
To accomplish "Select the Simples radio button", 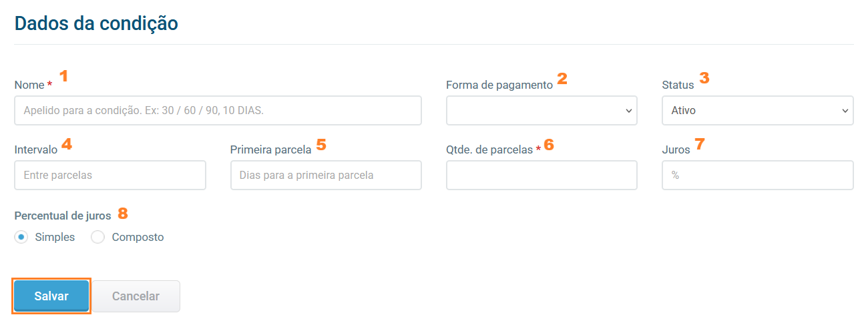I will [x=21, y=237].
